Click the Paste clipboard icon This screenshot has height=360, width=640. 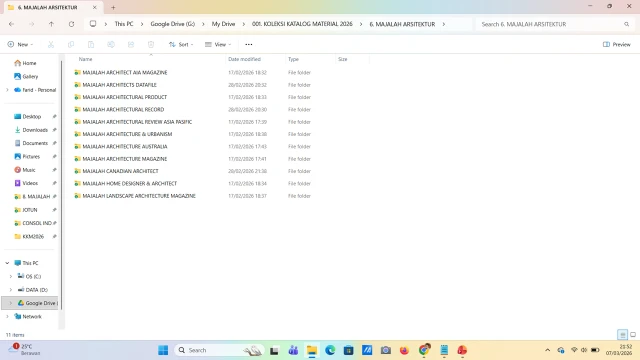pyautogui.click(x=91, y=44)
